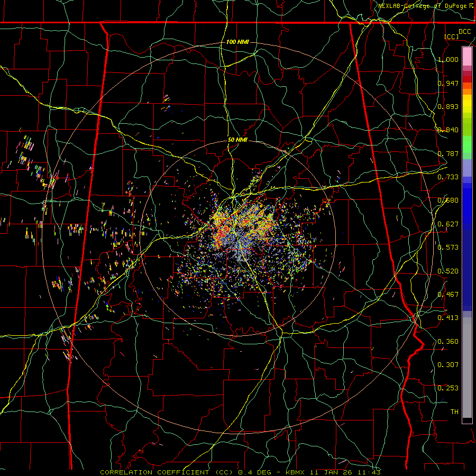Click the 50 NMI range ring label

(237, 140)
